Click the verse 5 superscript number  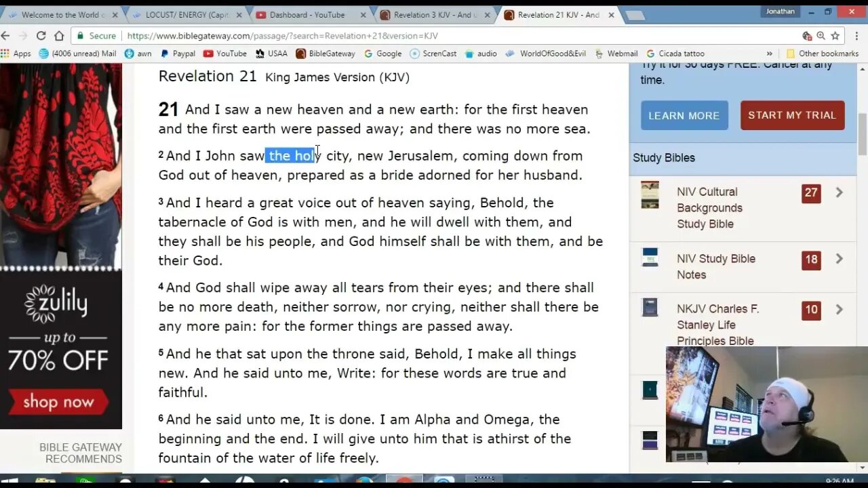161,352
